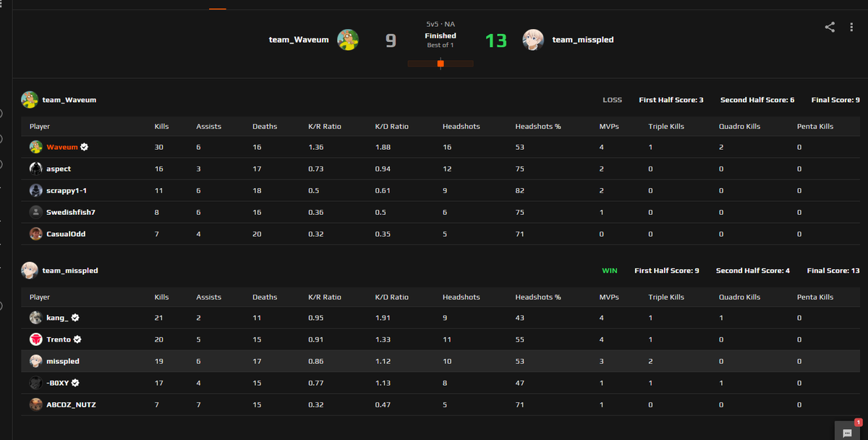
Task: Click CasualOdd's deaths value 20
Action: (x=257, y=234)
